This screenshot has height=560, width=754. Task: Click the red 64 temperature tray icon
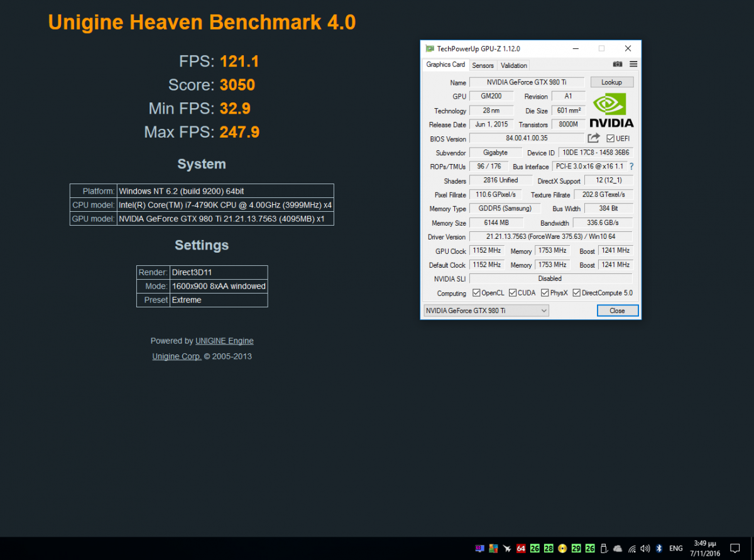click(521, 548)
